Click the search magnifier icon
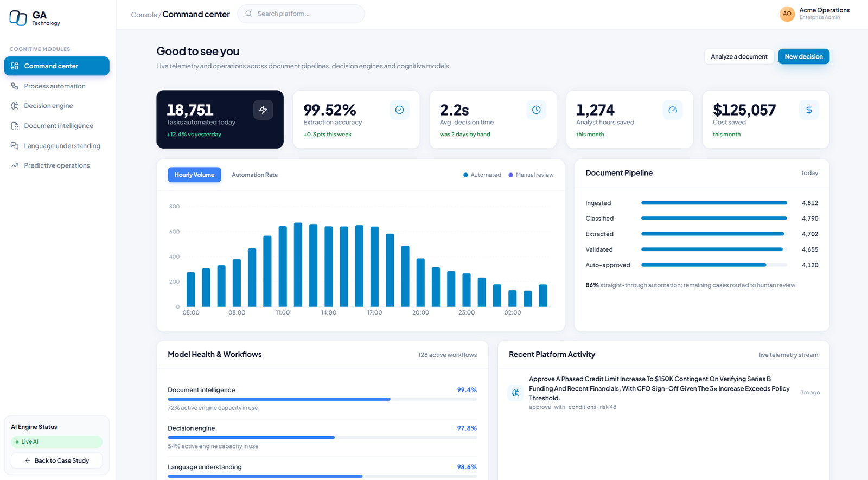 [x=248, y=14]
